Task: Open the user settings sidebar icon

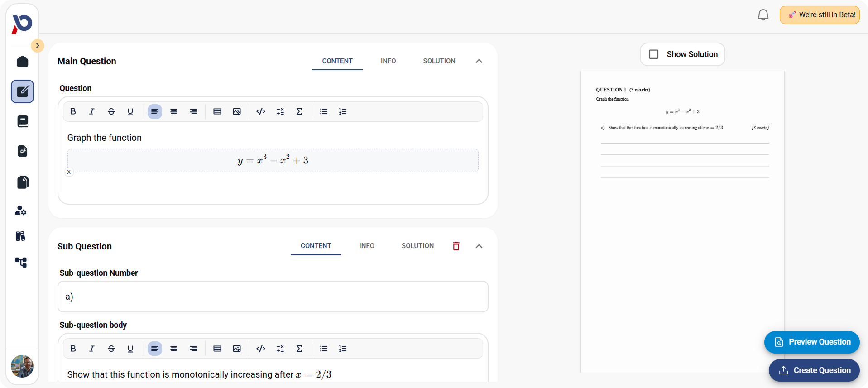Action: point(21,211)
